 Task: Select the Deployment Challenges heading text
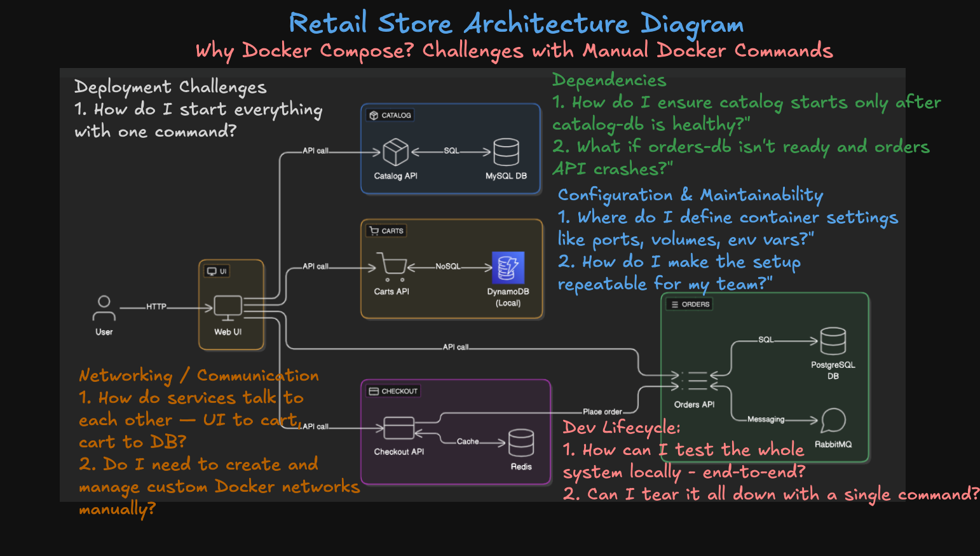tap(170, 86)
